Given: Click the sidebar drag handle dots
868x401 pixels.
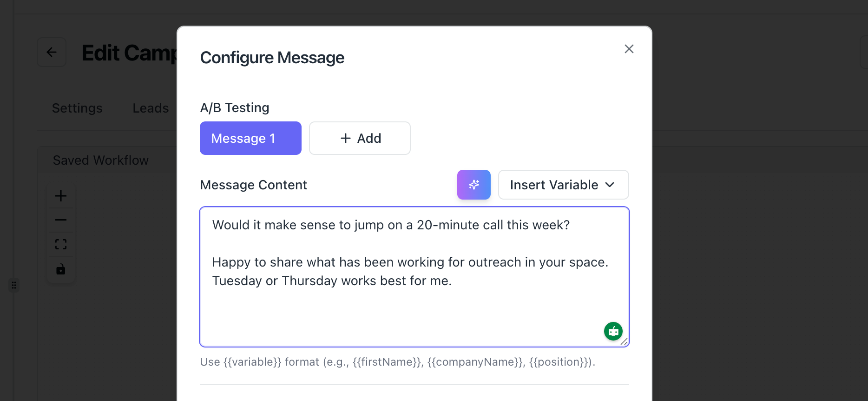Looking at the screenshot, I should (14, 285).
